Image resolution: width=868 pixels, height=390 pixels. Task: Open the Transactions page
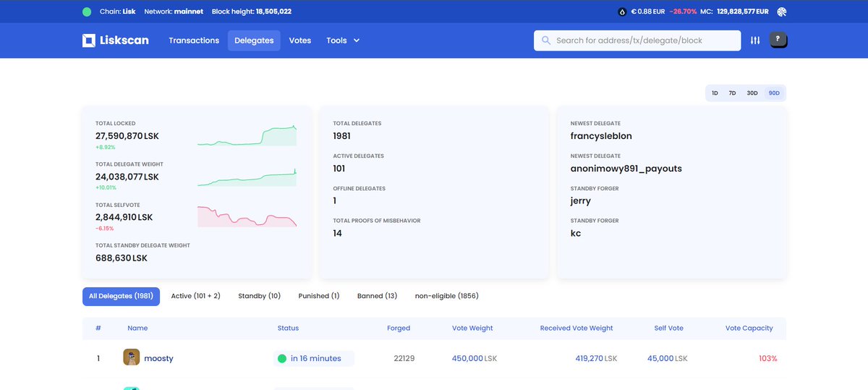(194, 41)
